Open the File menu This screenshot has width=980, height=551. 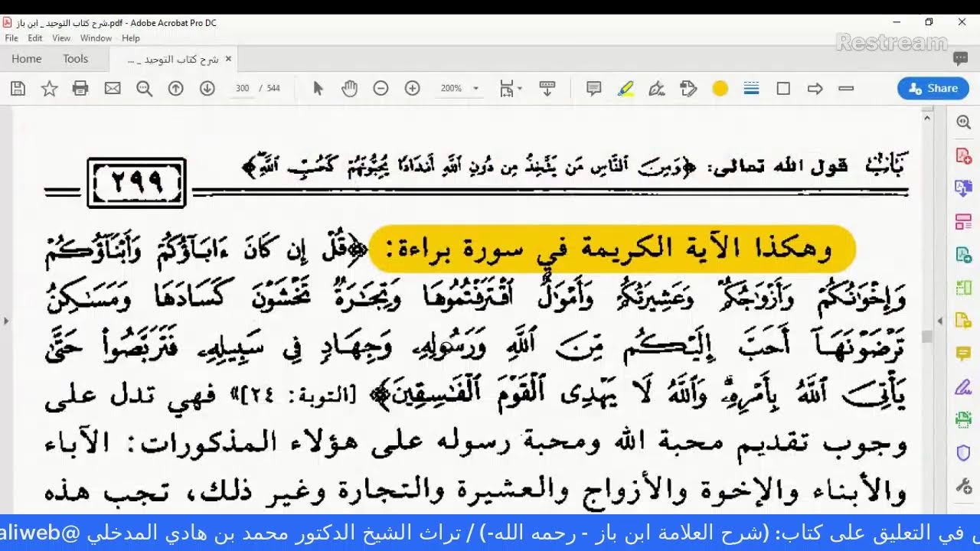(11, 38)
